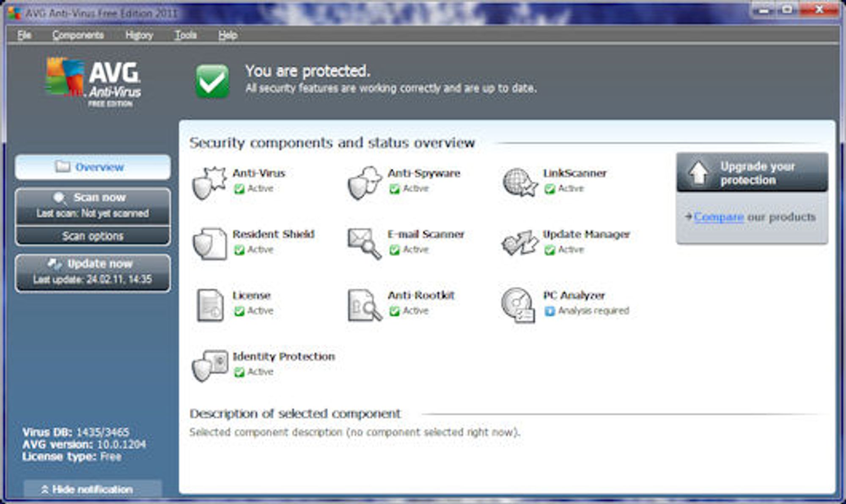Click LinkScanner green Active status icon

pos(549,189)
